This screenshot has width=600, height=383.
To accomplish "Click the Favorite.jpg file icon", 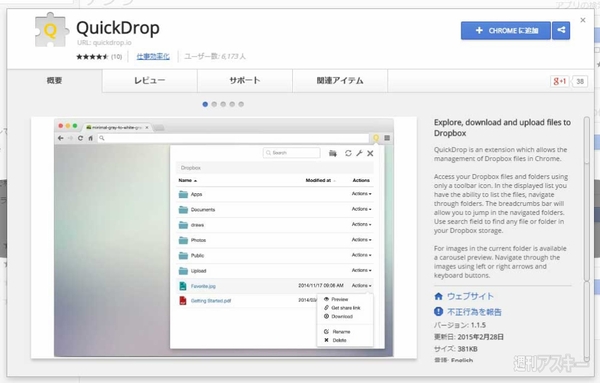I will pyautogui.click(x=183, y=286).
